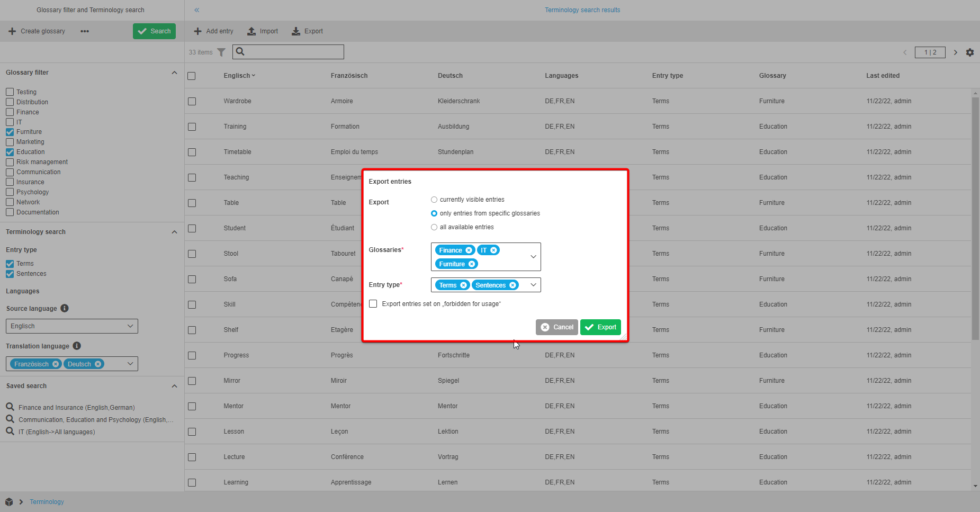Go to the previous results page arrow
This screenshot has height=512, width=980.
(905, 52)
